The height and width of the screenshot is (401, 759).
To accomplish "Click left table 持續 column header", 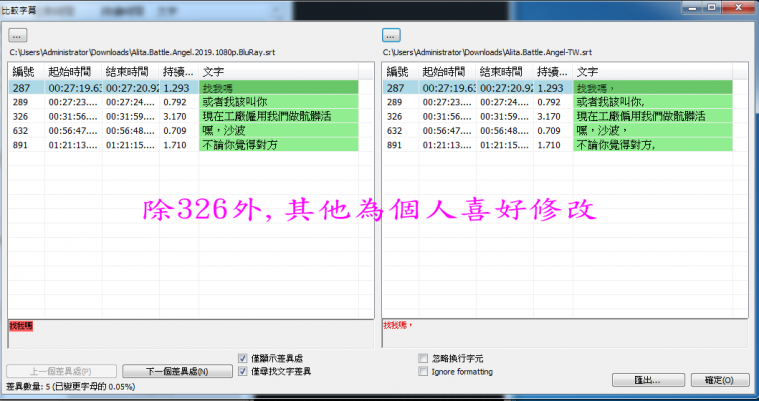I will 179,72.
